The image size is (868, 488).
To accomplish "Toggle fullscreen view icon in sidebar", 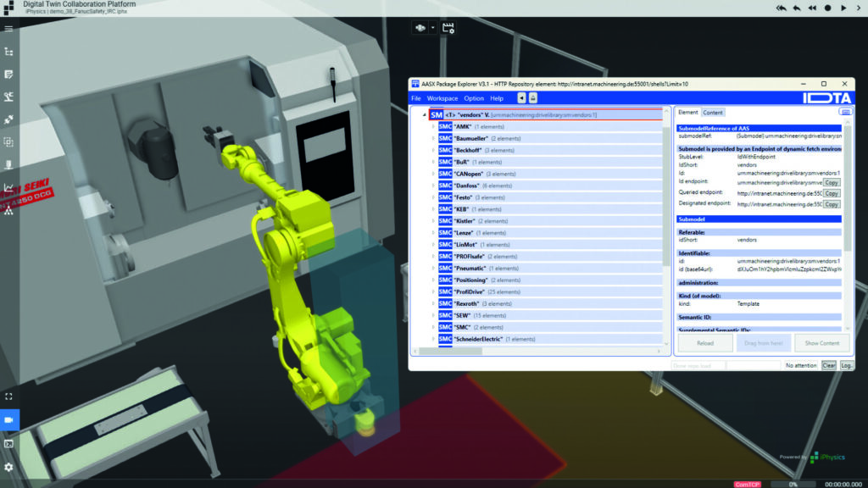I will 8,396.
